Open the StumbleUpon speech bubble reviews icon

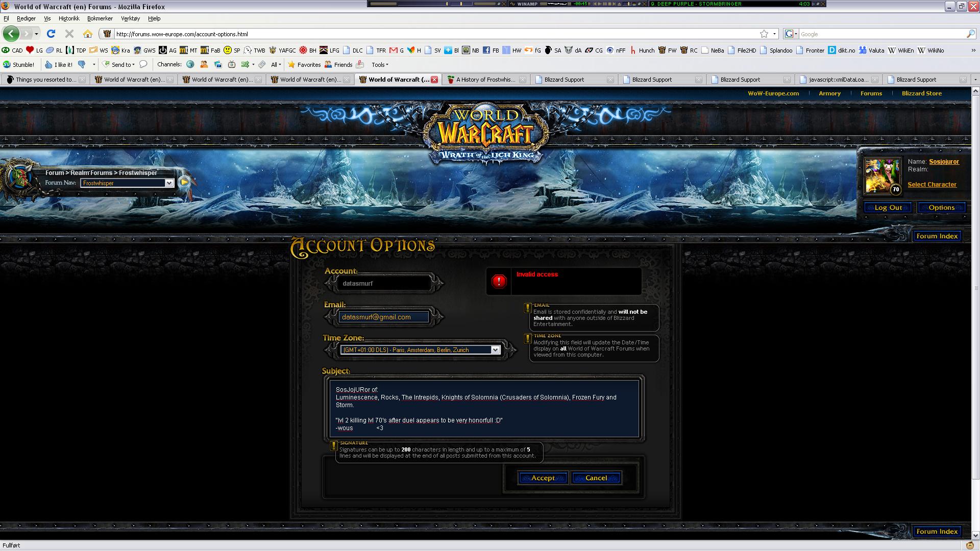point(143,64)
